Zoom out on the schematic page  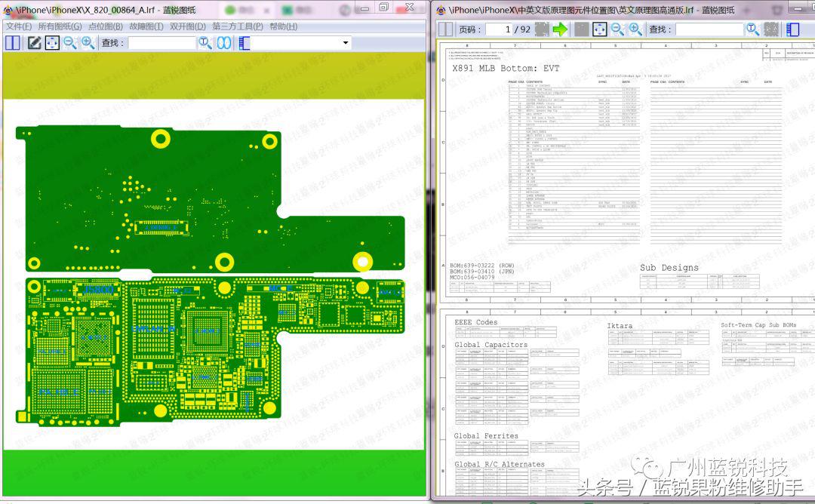click(618, 29)
